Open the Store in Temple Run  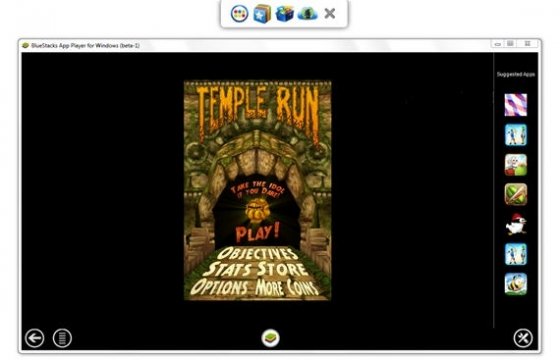tap(282, 270)
